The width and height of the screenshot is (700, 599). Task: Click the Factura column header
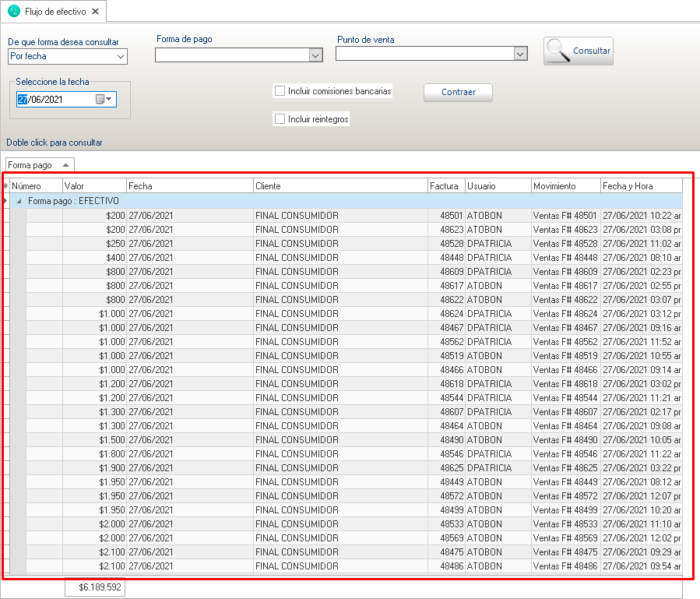tap(445, 186)
